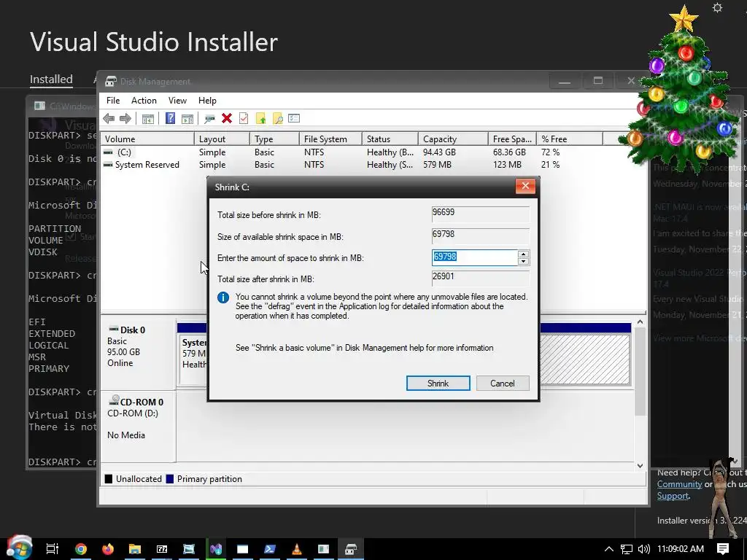
Task: Open PowerShell from the taskbar
Action: tap(269, 549)
